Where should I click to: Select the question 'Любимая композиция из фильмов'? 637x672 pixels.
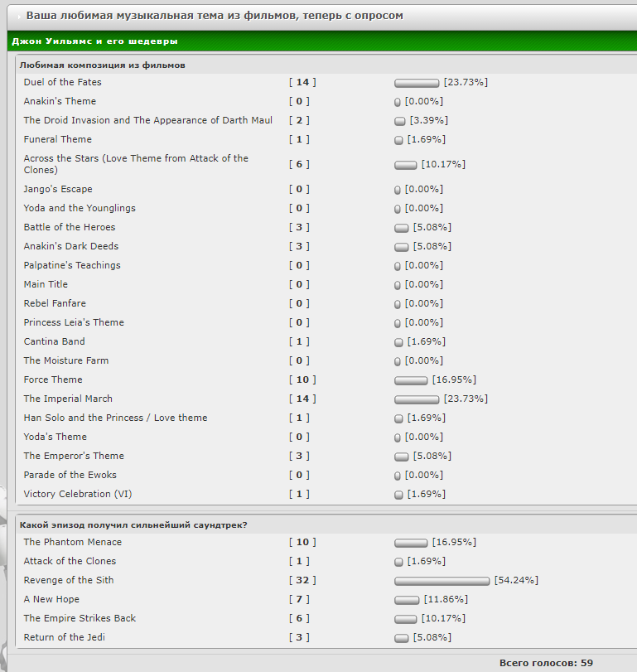(x=103, y=65)
